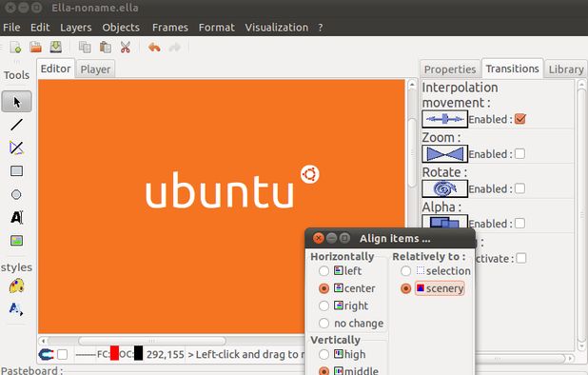
Task: Open the File menu
Action: point(11,28)
